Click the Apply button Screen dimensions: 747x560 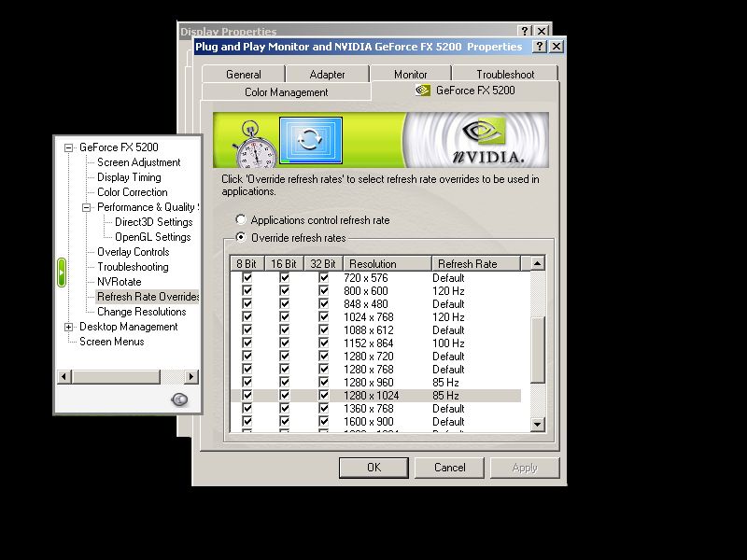pos(525,468)
